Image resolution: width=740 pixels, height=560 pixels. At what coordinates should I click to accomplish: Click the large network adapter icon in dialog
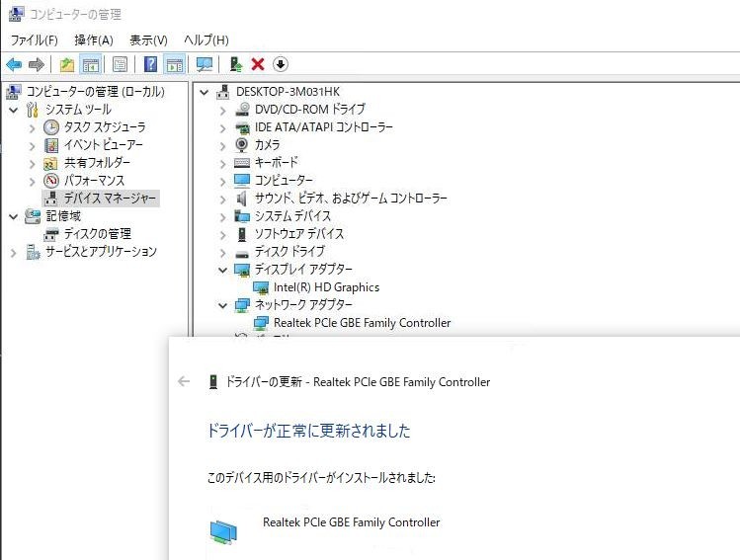point(223,531)
